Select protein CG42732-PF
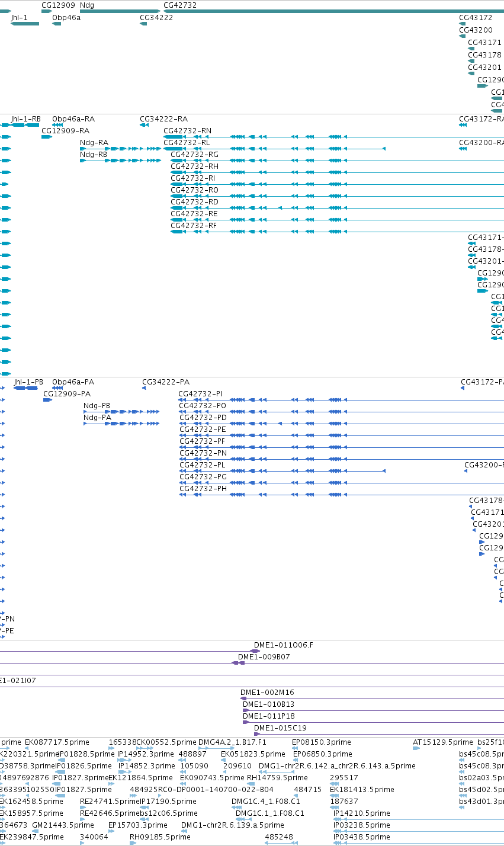Image resolution: width=504 pixels, height=846 pixels. click(341, 447)
